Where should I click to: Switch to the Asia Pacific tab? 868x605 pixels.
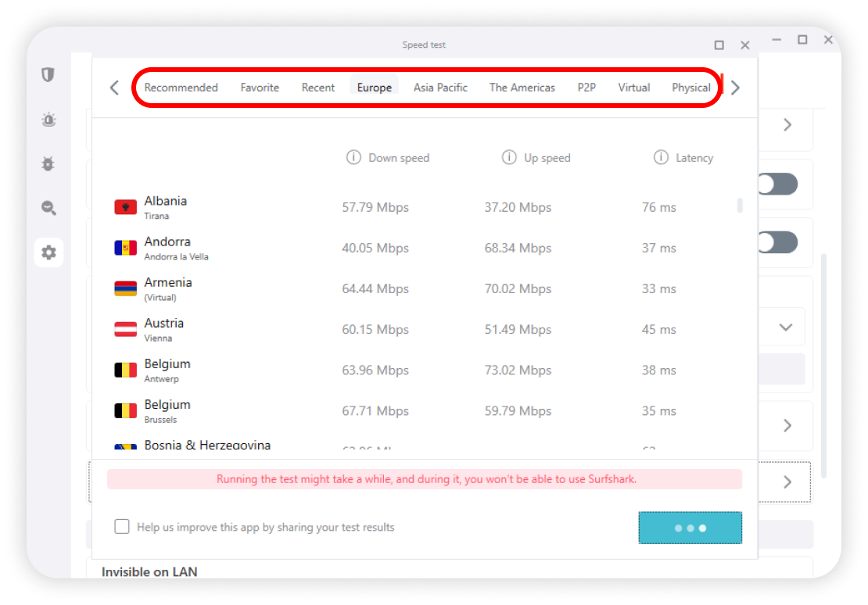440,88
